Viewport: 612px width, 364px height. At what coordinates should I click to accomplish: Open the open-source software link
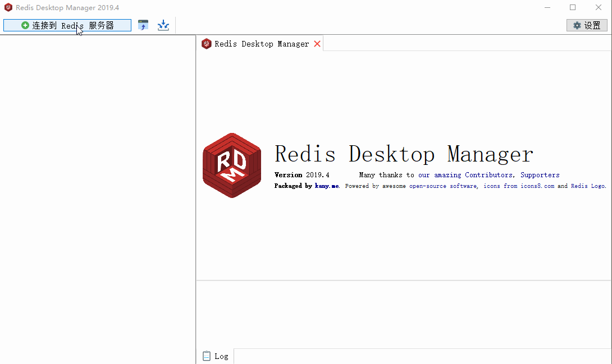click(x=443, y=186)
